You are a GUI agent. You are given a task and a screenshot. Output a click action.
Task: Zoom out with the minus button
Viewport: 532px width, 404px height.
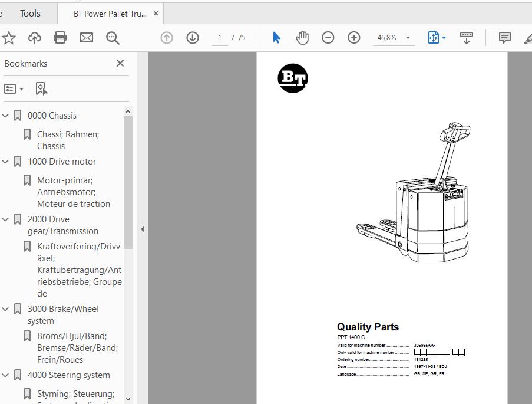[x=328, y=38]
